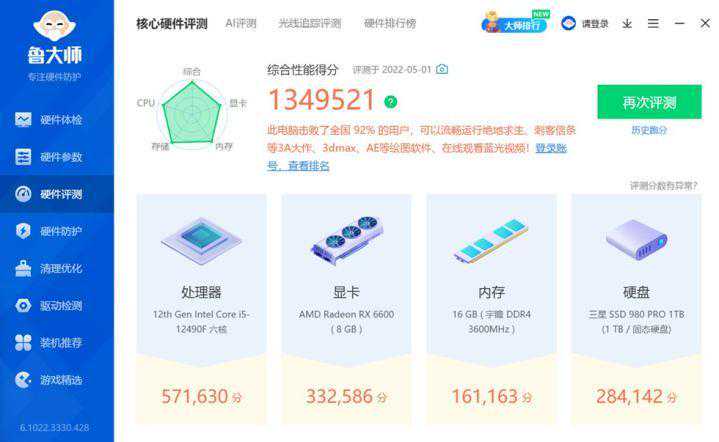Open the 历史跑分 link
This screenshot has width=719, height=442.
pyautogui.click(x=649, y=130)
